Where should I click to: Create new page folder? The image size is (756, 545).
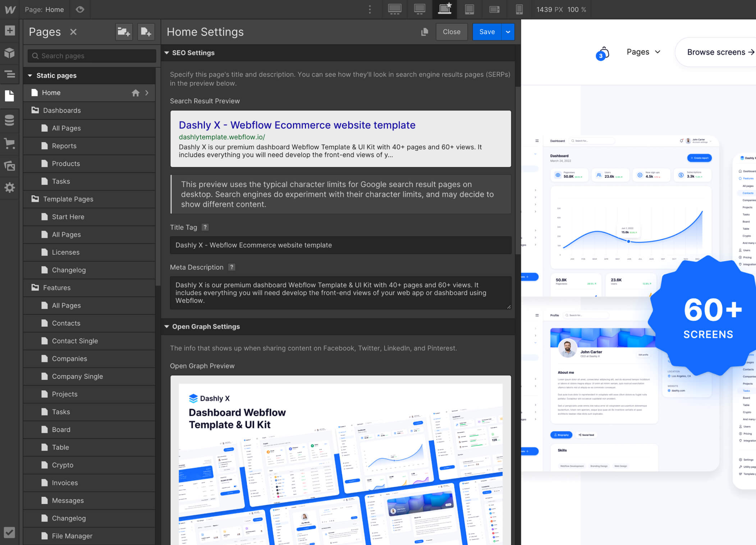(x=123, y=32)
